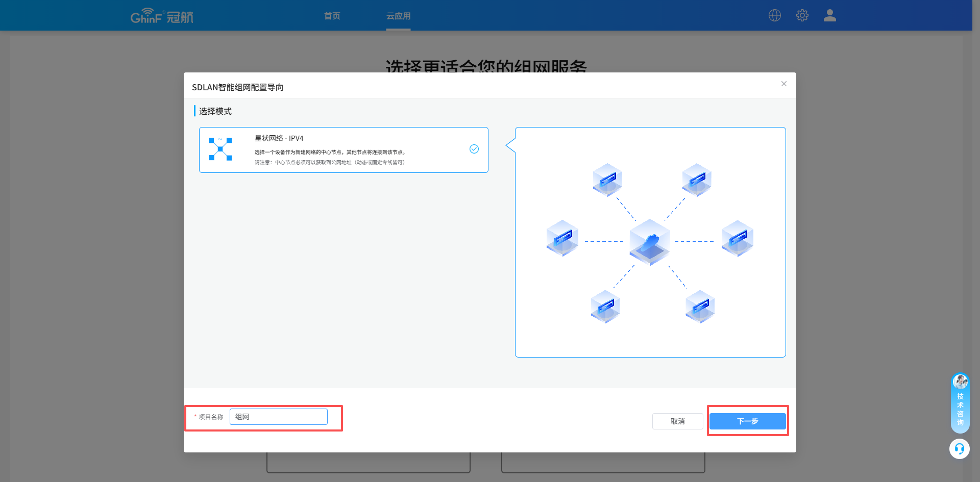Click the globe language icon
Screen dimensions: 980x482
coord(774,15)
